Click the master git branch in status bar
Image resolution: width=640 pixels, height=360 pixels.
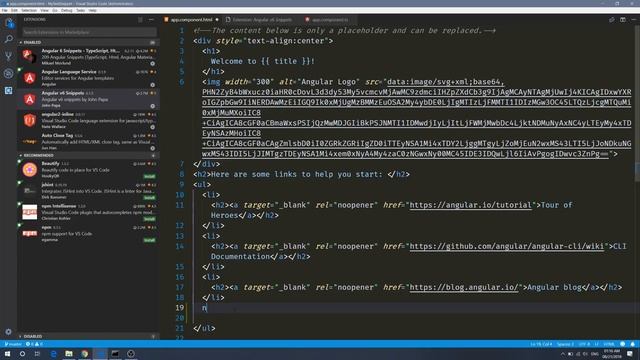pyautogui.click(x=13, y=344)
